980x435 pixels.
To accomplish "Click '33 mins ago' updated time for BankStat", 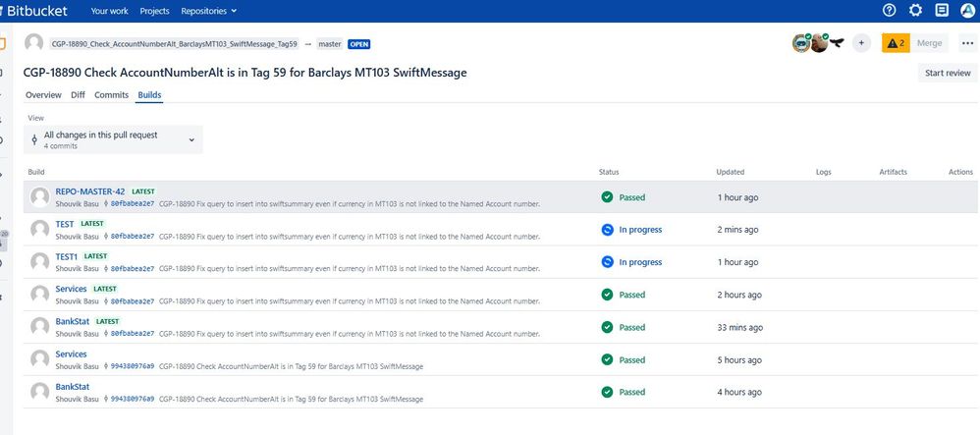I will [x=740, y=327].
